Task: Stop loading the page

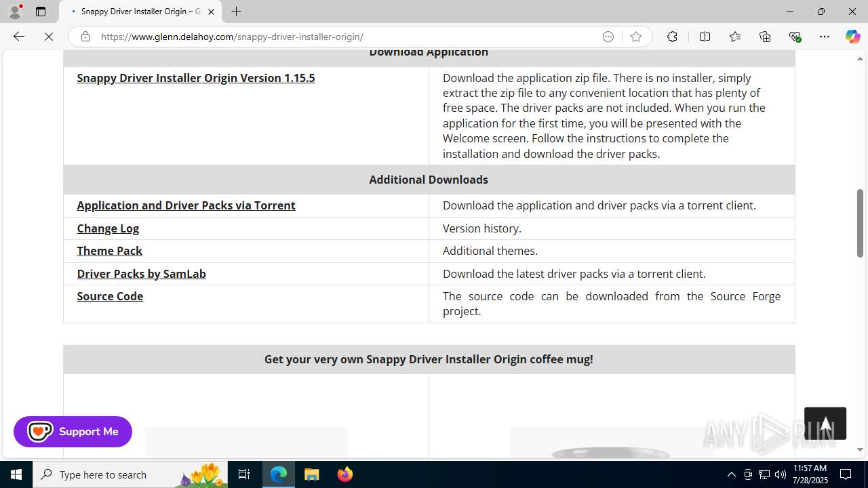Action: (x=49, y=37)
